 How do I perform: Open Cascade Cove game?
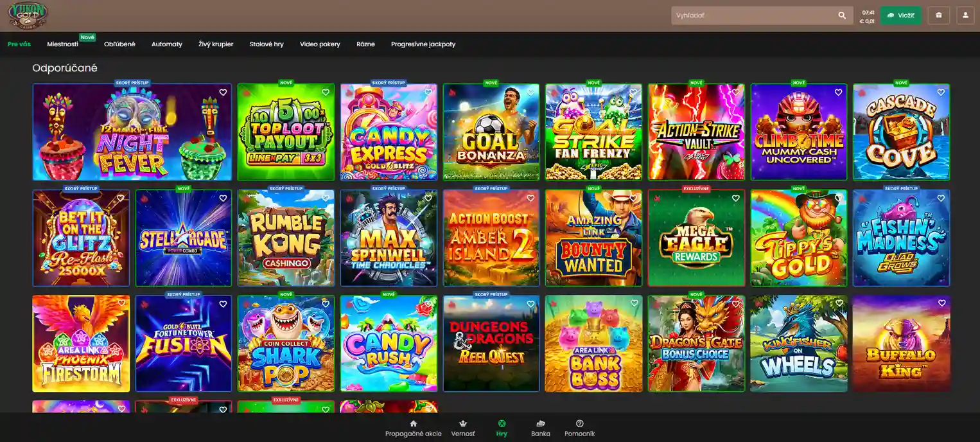(901, 132)
